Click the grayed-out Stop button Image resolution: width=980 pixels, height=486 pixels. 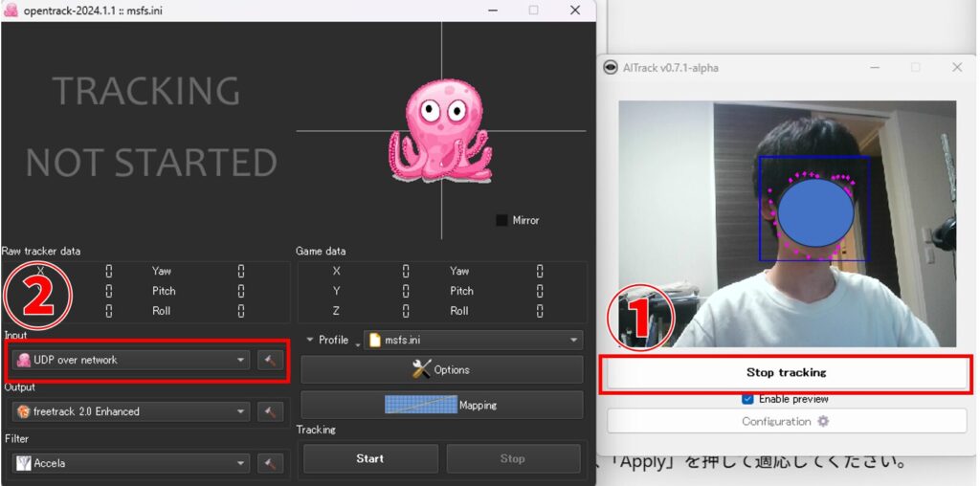[513, 458]
